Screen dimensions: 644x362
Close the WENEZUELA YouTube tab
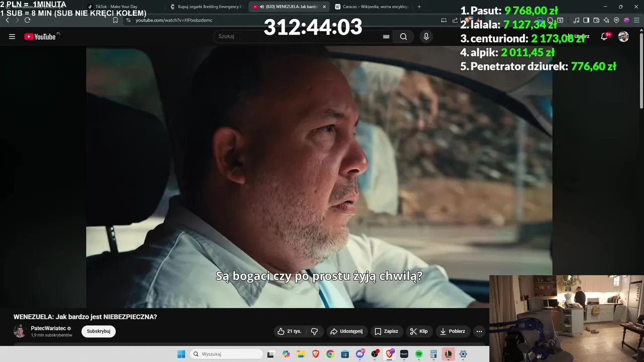pos(324,7)
